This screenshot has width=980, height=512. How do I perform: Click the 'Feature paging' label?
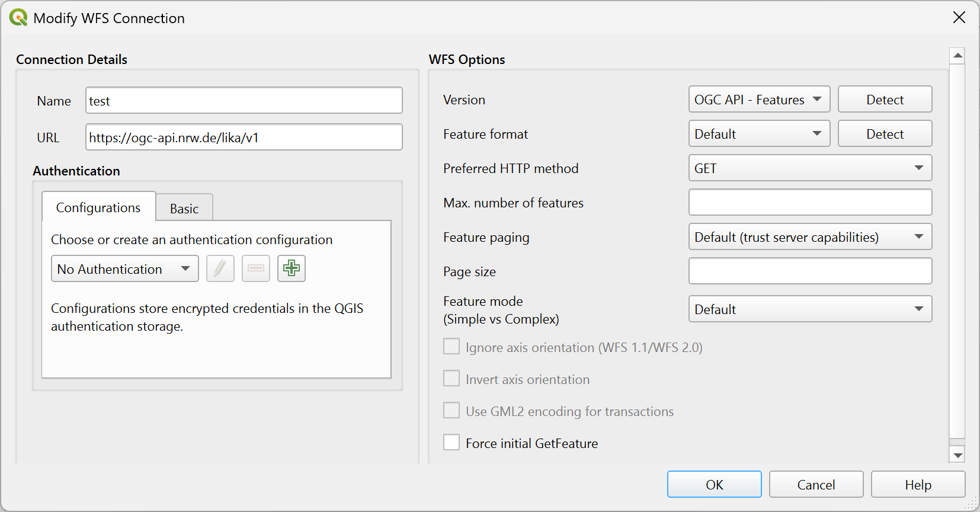pos(486,237)
